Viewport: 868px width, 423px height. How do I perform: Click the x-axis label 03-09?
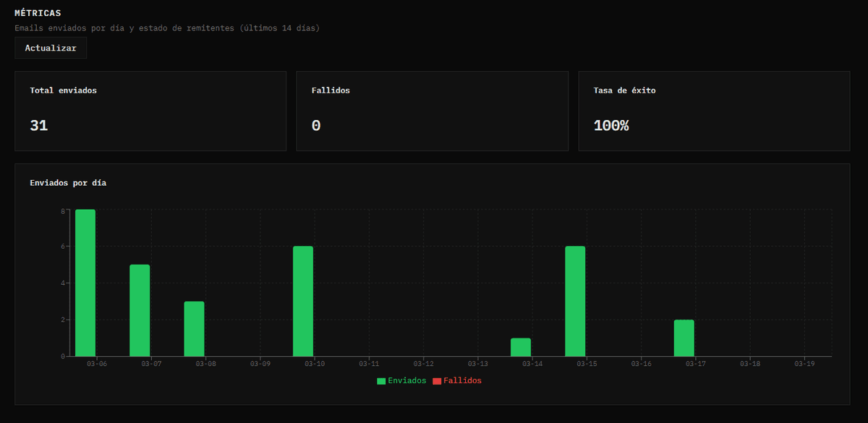(x=260, y=364)
